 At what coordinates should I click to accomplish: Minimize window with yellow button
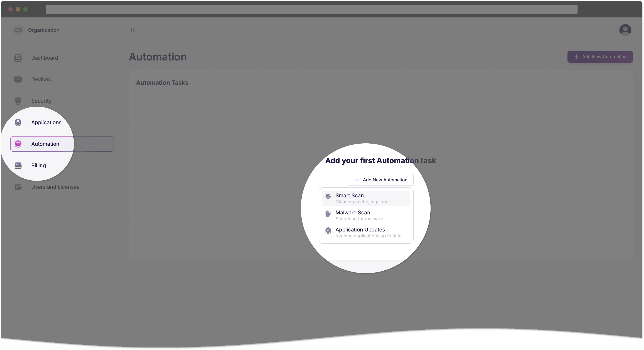click(18, 9)
